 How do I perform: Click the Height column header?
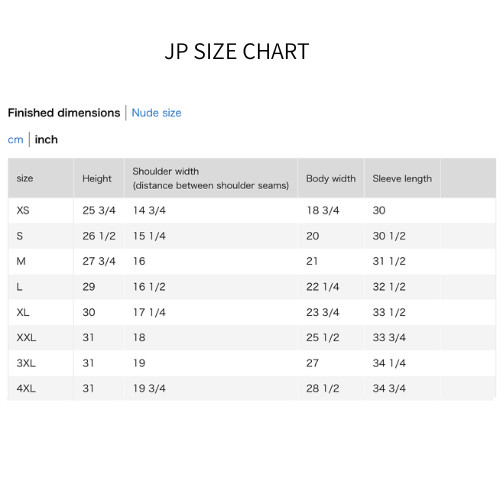[97, 179]
